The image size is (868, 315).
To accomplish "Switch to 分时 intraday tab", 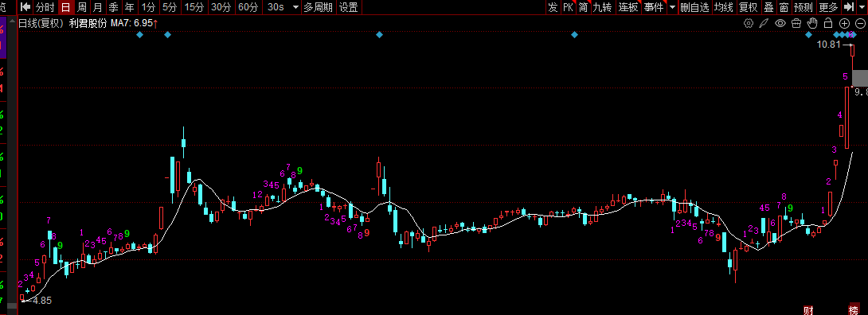I will 45,7.
